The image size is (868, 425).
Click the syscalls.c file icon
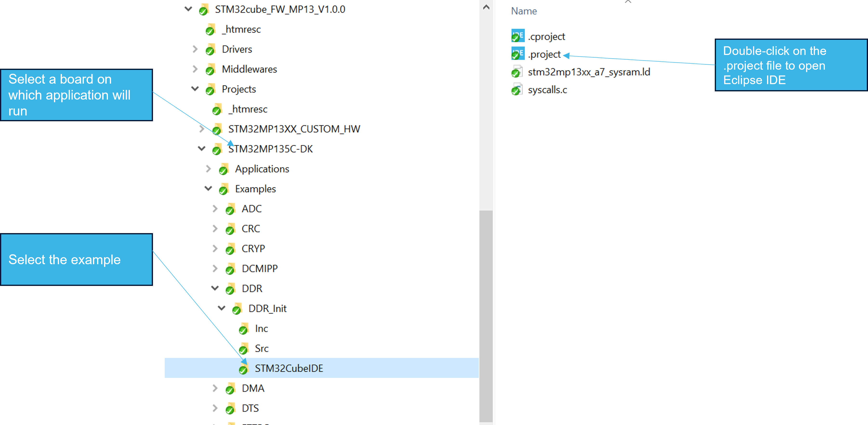pos(517,89)
